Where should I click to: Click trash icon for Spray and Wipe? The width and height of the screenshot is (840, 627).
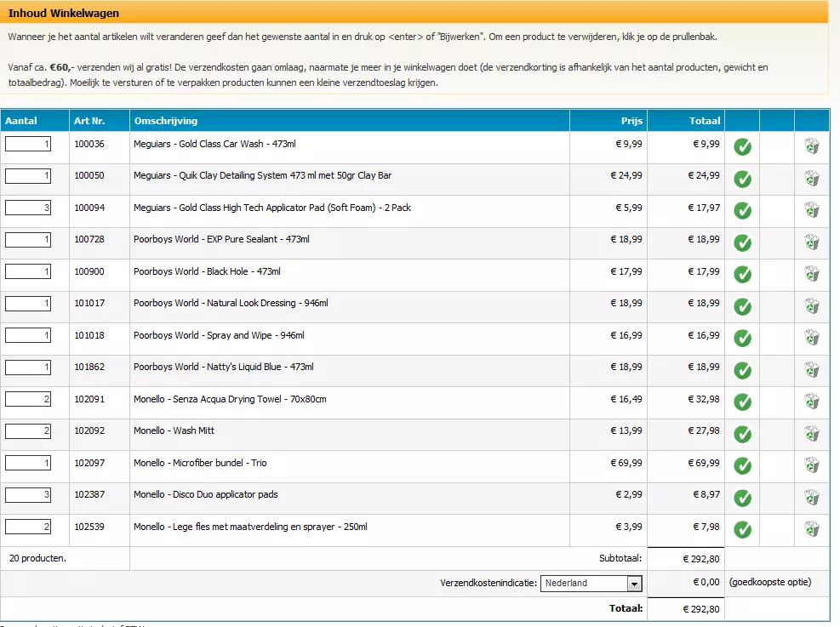point(812,338)
